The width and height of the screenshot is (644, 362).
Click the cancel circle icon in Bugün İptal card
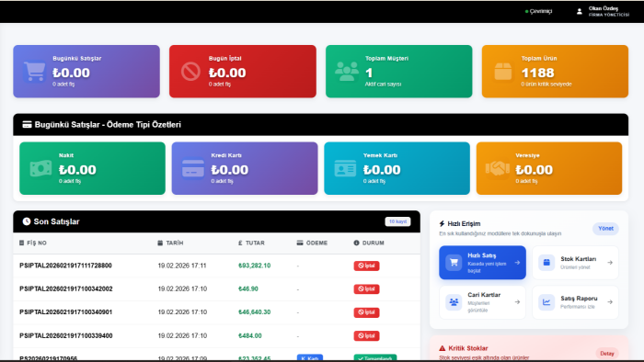190,72
